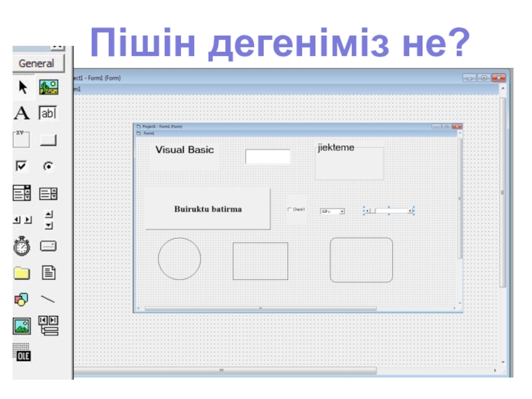Screen dimensions: 532x399
Task: Select the Pointer tool in toolbox
Action: click(23, 87)
